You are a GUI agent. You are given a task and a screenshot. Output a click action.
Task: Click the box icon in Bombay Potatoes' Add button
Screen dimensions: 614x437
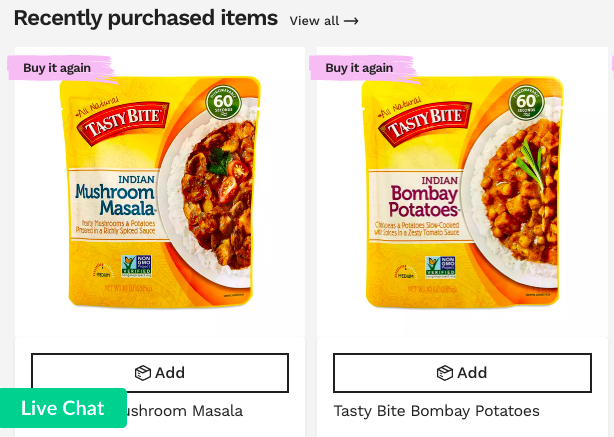[x=445, y=373]
